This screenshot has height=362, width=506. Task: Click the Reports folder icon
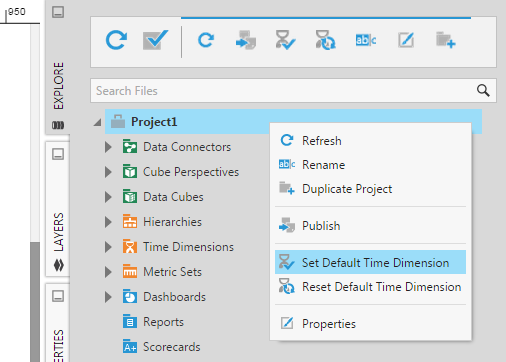coord(130,321)
